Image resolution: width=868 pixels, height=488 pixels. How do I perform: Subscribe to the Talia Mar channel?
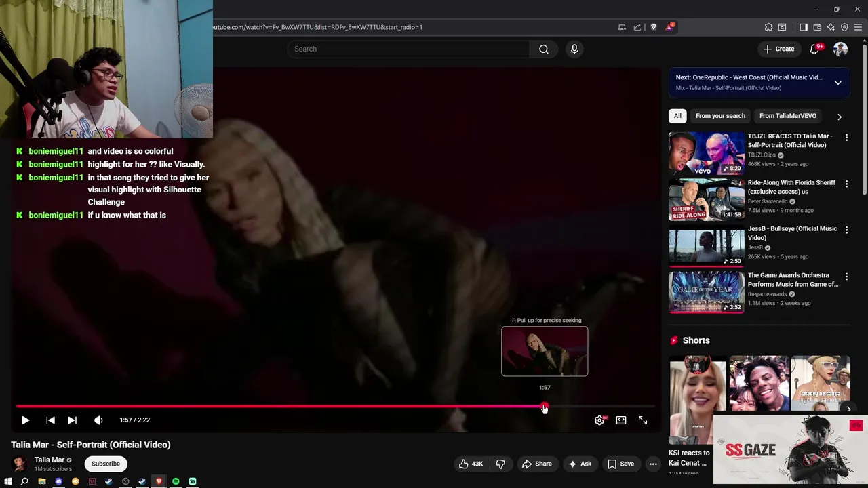(x=106, y=464)
